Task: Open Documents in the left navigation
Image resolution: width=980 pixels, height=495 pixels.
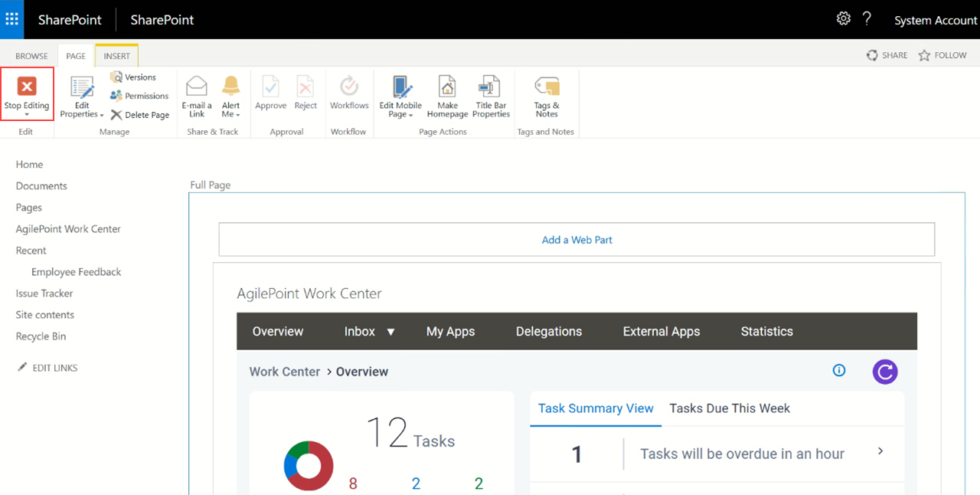Action: pyautogui.click(x=41, y=186)
